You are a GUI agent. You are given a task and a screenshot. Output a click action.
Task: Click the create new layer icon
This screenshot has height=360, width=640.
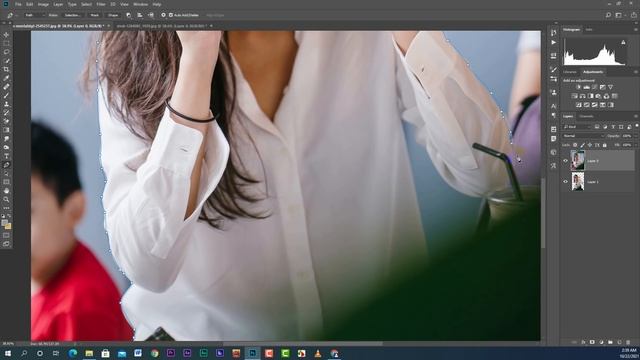[619, 342]
